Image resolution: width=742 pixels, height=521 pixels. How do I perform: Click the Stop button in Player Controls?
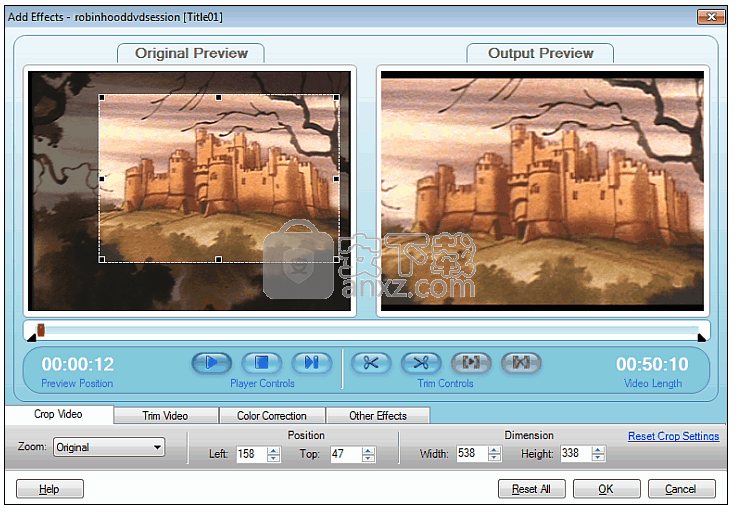coord(262,363)
